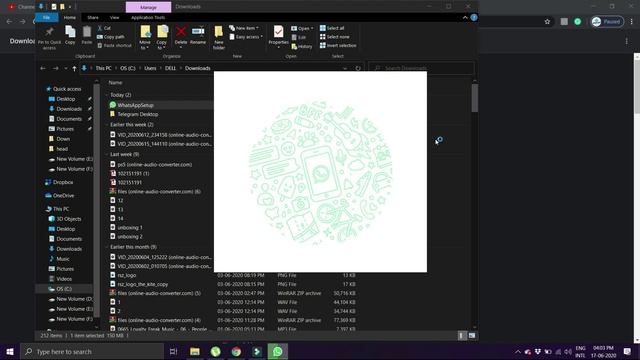Expand address bar history dropdown
The height and width of the screenshot is (360, 640).
tap(345, 68)
